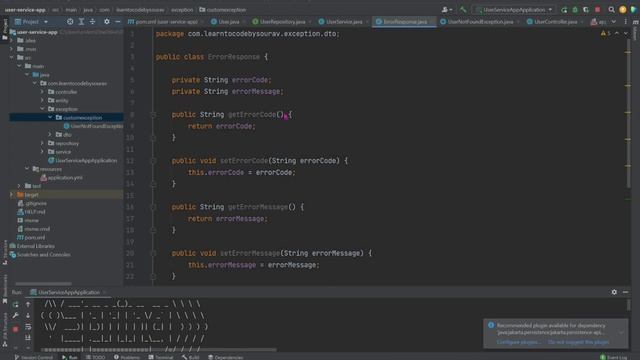Switch to UserController.java editor tab
This screenshot has width=640, height=360.
click(555, 21)
